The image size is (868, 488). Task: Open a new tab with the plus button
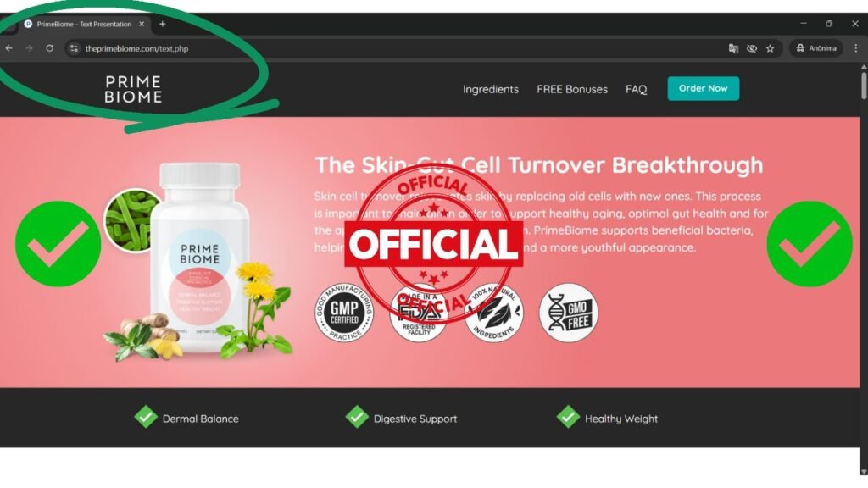[x=162, y=24]
